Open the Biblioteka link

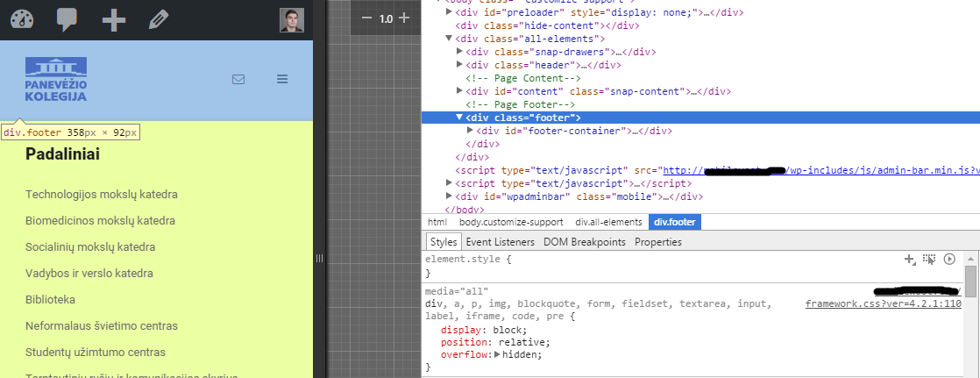50,300
